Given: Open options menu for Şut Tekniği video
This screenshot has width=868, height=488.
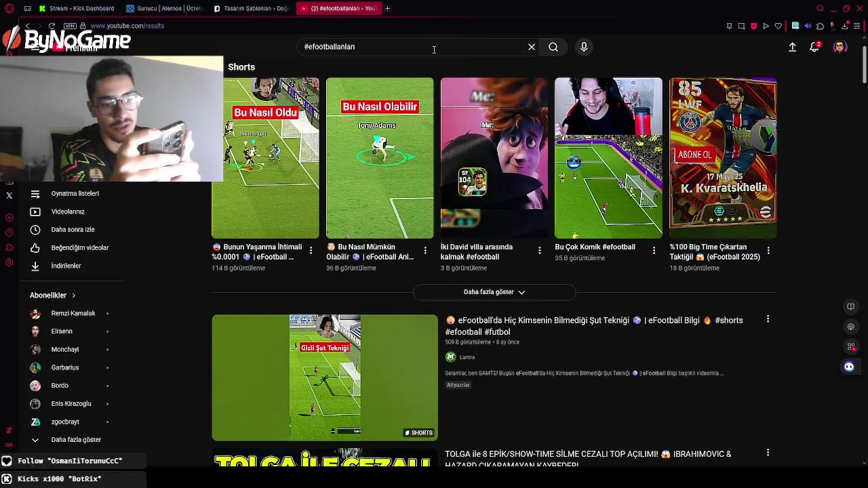Looking at the screenshot, I should click(768, 319).
